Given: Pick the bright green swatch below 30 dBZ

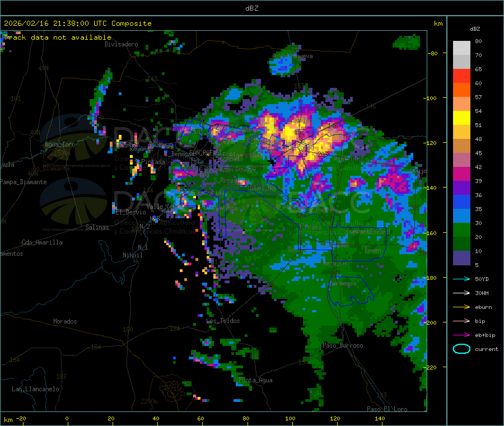Looking at the screenshot, I should tap(461, 230).
